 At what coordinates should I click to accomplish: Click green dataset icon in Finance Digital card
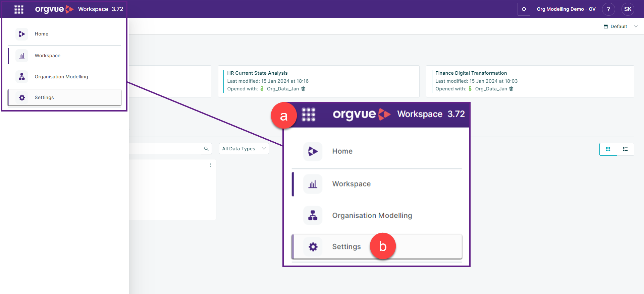[470, 89]
